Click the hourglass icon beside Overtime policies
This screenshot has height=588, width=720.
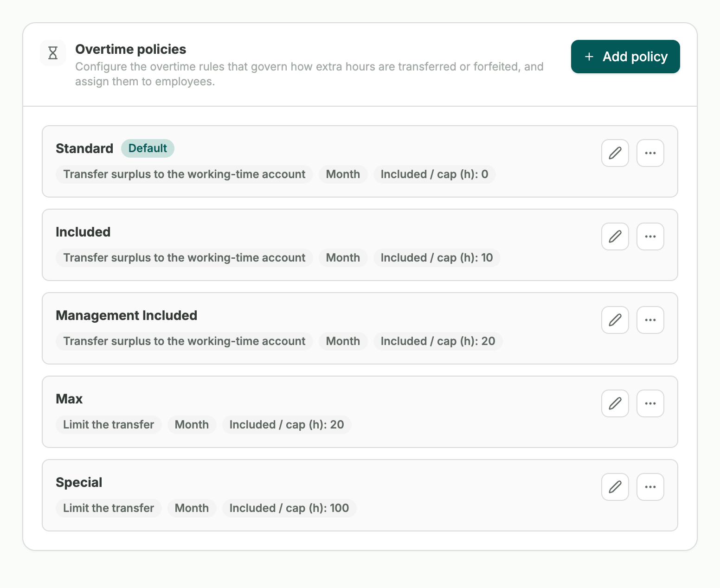pyautogui.click(x=53, y=53)
